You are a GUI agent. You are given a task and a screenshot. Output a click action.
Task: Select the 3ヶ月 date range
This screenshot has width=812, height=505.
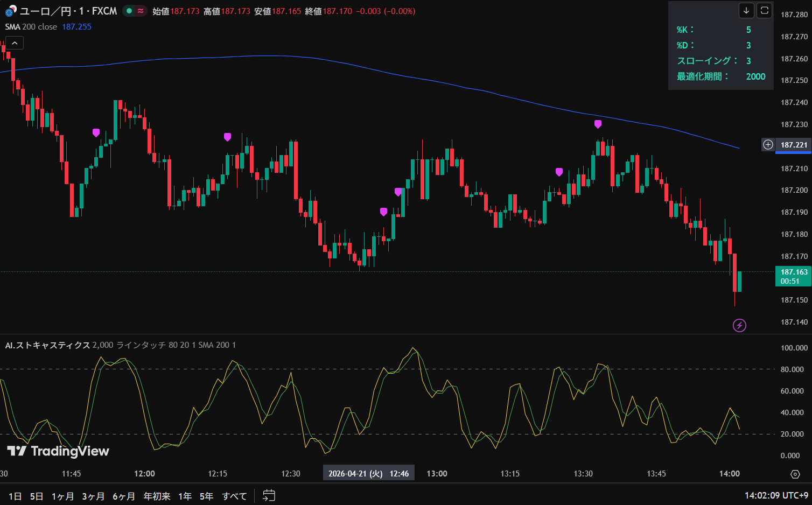point(93,496)
